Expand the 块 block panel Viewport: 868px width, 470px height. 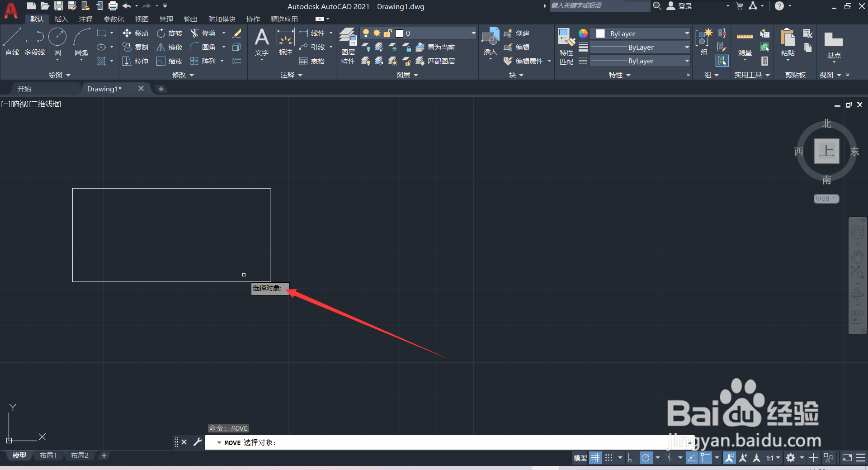[x=516, y=75]
